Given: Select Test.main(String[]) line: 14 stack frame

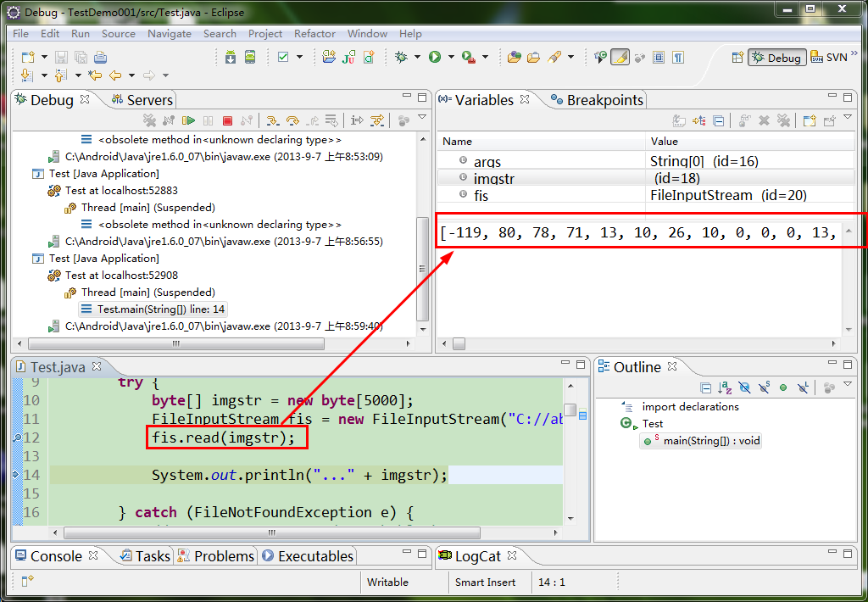Looking at the screenshot, I should coord(153,309).
